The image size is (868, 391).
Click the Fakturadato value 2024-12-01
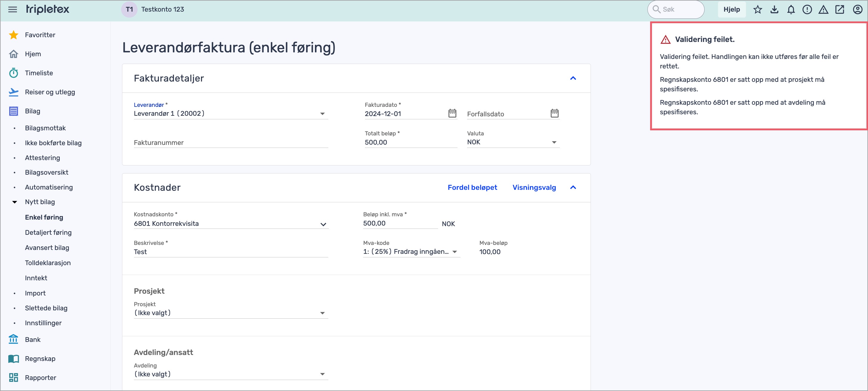point(383,113)
